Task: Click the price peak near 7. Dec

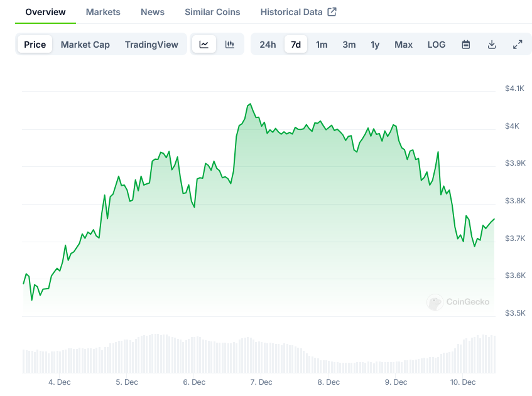Action: 250,104
